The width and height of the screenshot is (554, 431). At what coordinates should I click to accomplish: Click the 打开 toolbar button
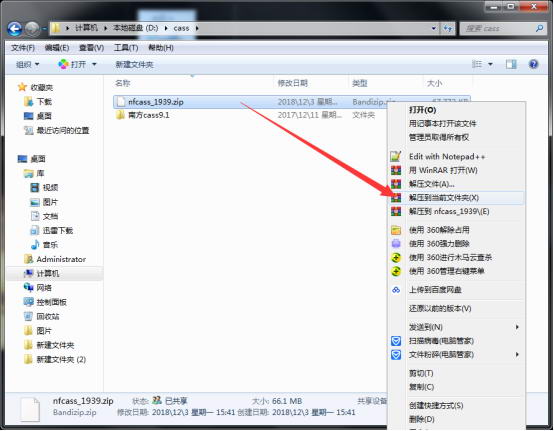pyautogui.click(x=73, y=64)
